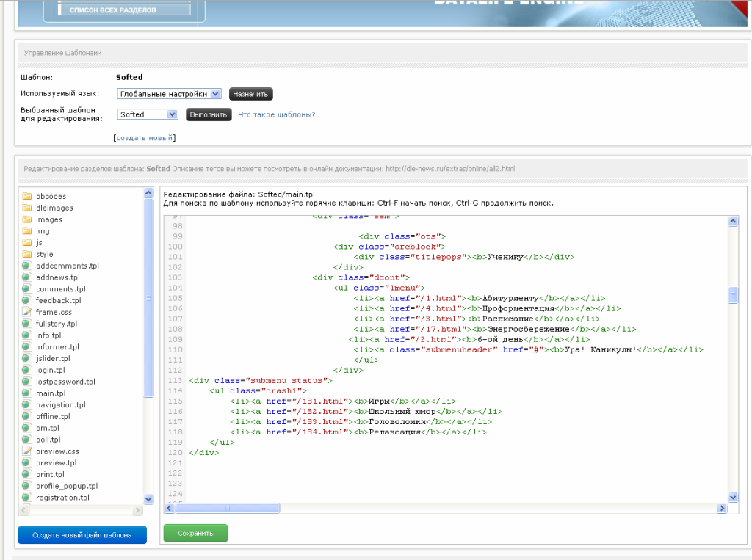Click the main.tpl file icon
The height and width of the screenshot is (560, 752).
coord(26,393)
